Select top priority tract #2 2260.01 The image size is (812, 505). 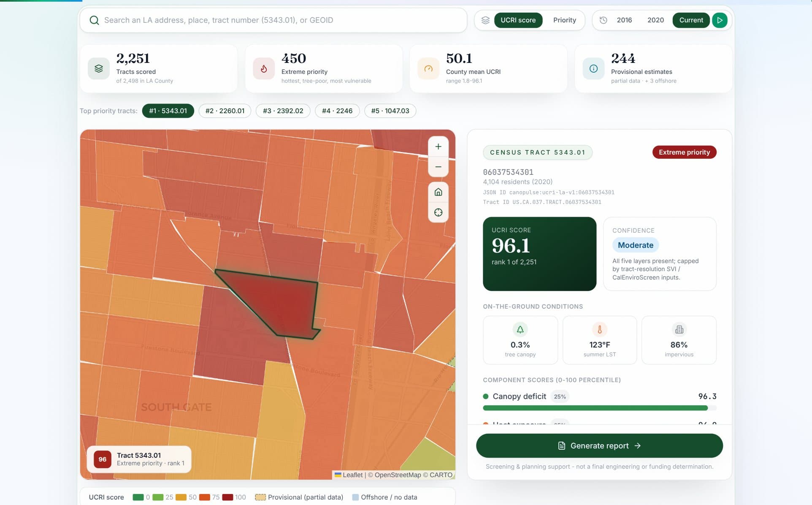[x=225, y=111]
